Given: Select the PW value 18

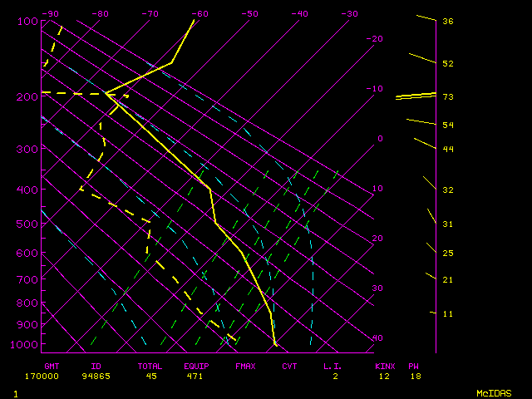Looking at the screenshot, I should point(413,377).
